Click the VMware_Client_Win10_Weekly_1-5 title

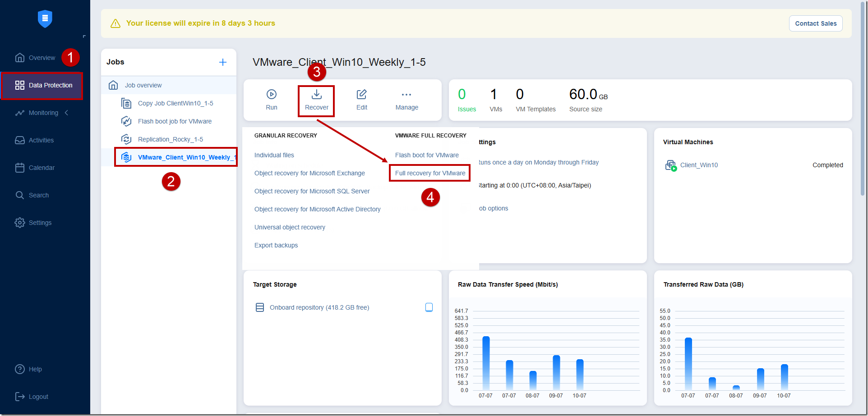[x=339, y=62]
